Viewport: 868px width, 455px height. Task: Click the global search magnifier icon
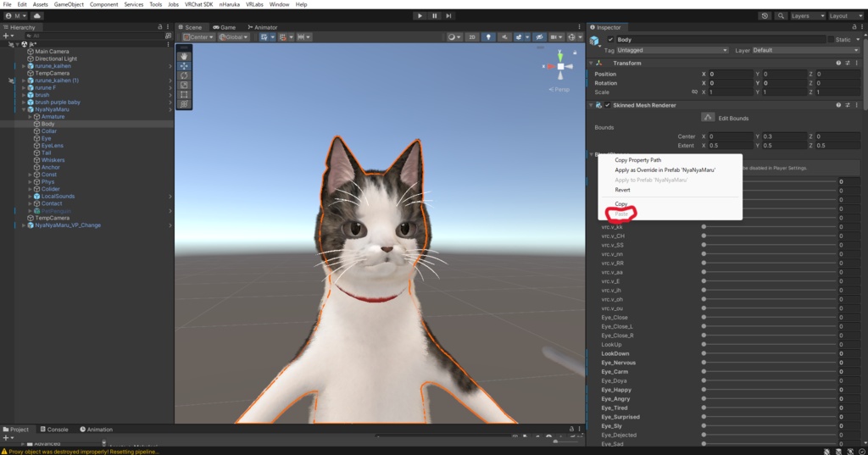[x=781, y=16]
